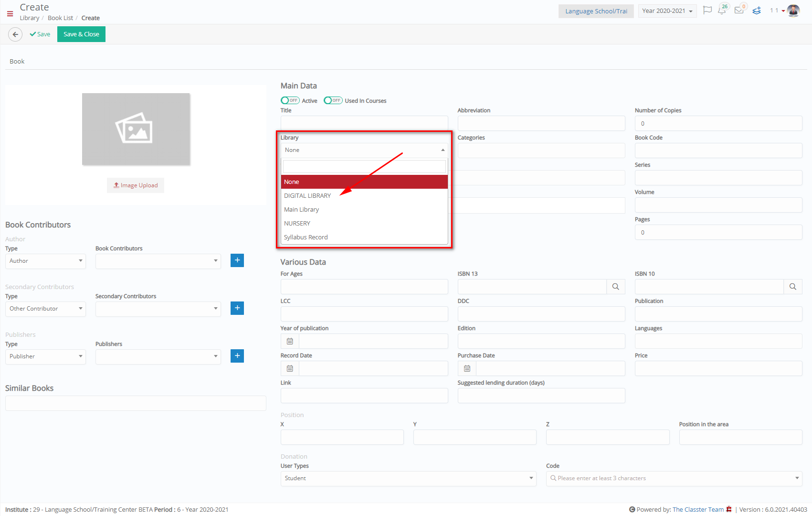Collapse the Library dropdown showing None

pyautogui.click(x=364, y=150)
